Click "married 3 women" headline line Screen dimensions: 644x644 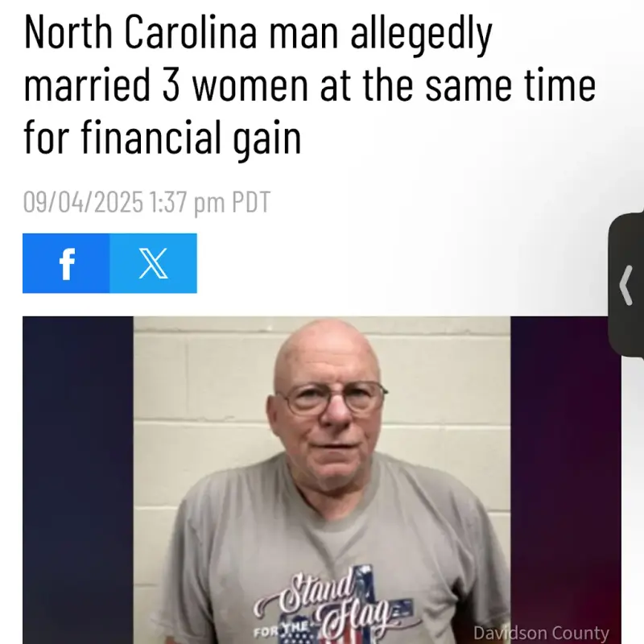[166, 85]
